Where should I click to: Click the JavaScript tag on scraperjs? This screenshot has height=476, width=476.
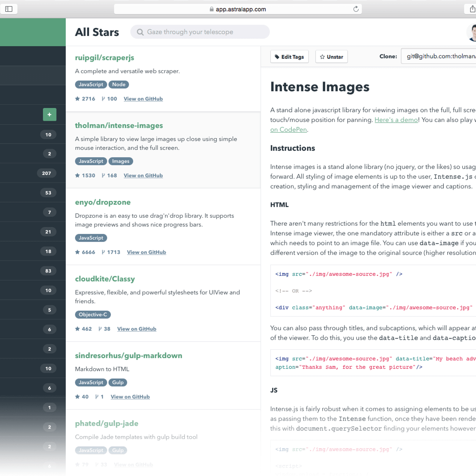click(91, 84)
